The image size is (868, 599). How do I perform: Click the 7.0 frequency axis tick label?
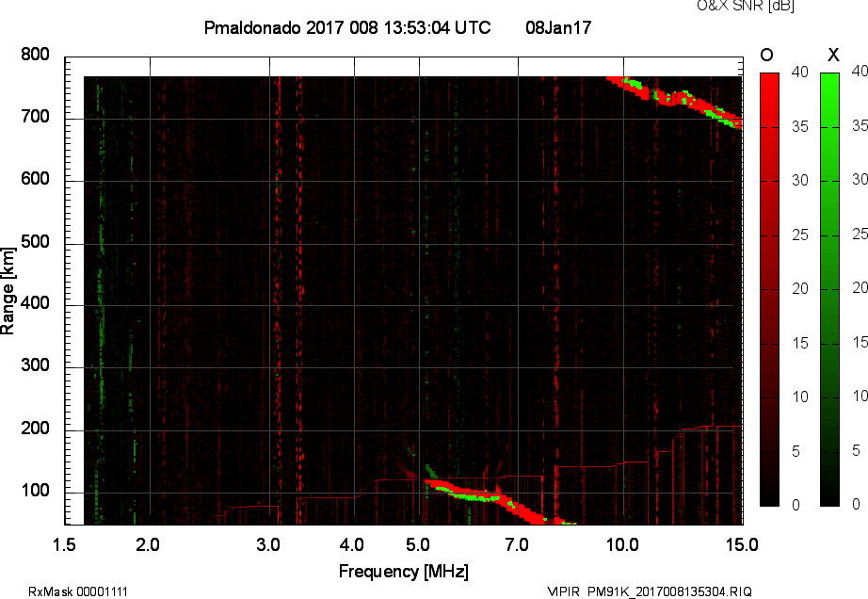point(517,544)
